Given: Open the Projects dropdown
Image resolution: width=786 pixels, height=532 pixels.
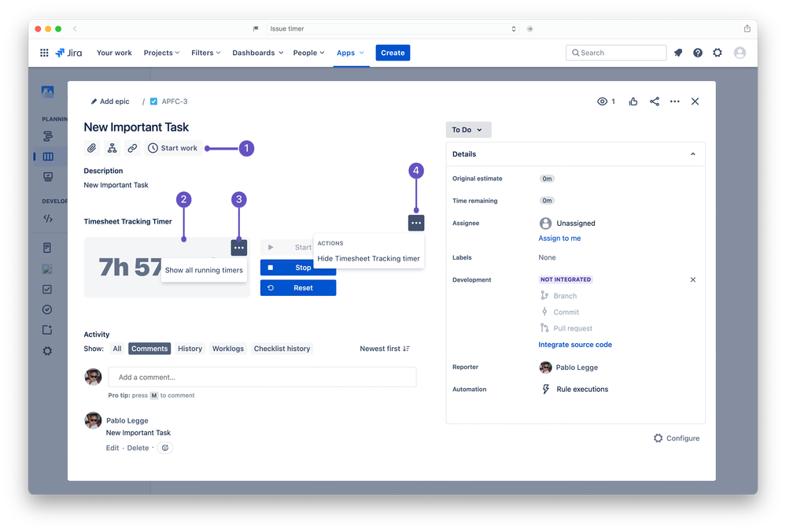Looking at the screenshot, I should [161, 53].
